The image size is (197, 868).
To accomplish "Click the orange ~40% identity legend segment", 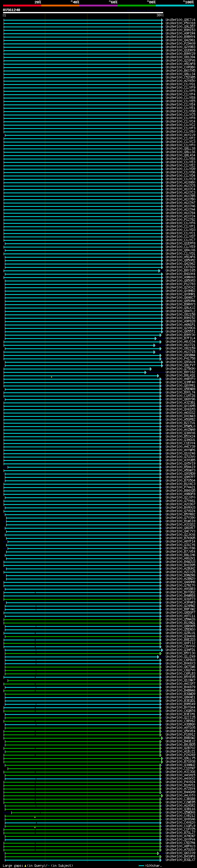I will [60, 6].
